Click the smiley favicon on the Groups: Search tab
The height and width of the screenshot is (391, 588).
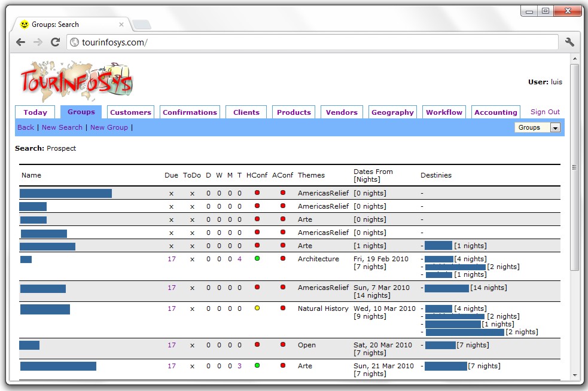(x=24, y=25)
